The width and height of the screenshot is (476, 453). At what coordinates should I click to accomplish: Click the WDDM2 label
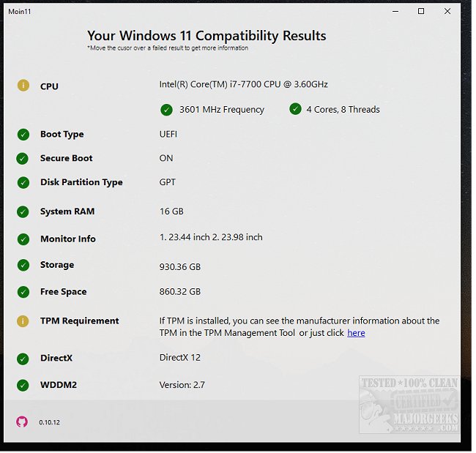coord(59,385)
